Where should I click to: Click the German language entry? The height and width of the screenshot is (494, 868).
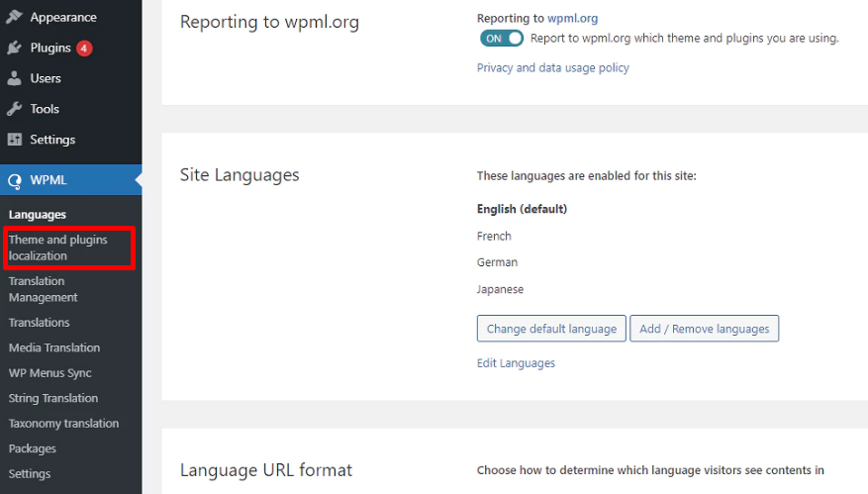click(497, 262)
